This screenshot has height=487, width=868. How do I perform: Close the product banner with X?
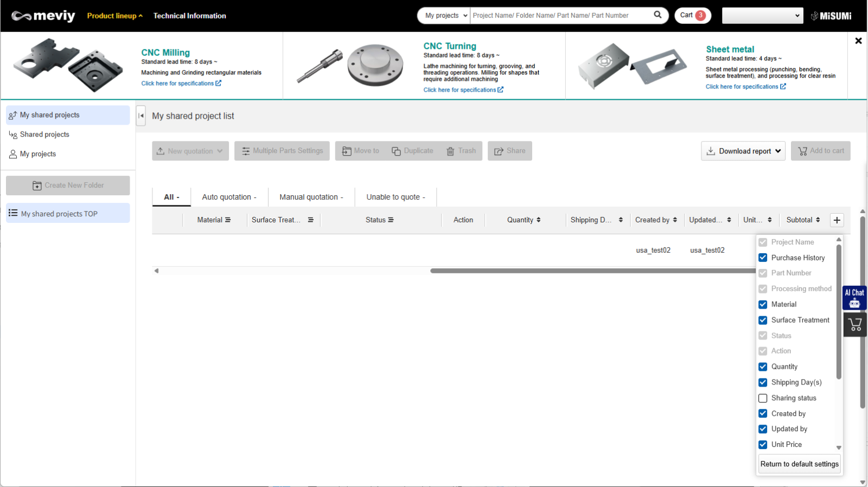coord(858,41)
